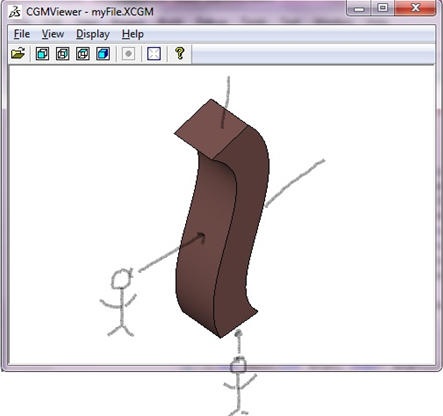Viewport: 443px width, 416px height.
Task: Open a file with the folder icon
Action: 18,53
